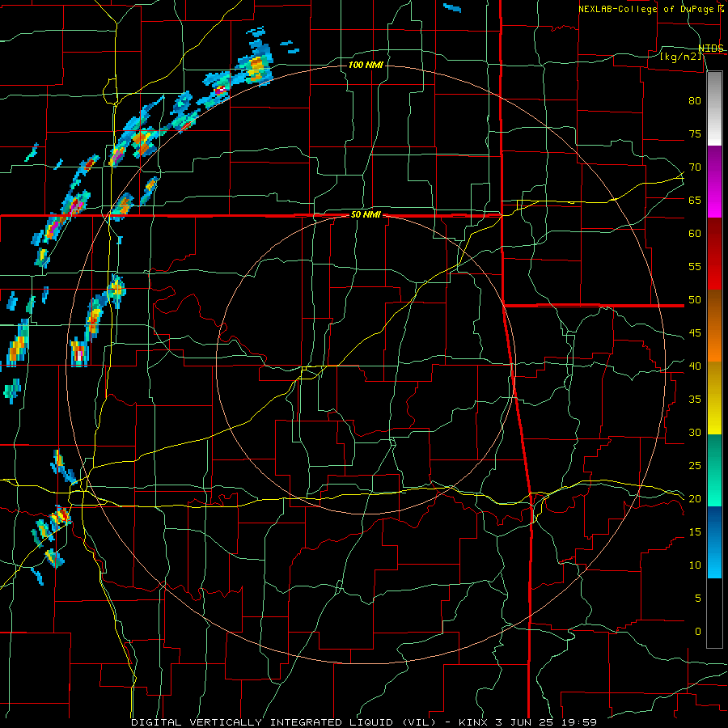This screenshot has height=728, width=728.
Task: Click the 55 value on the legend
Action: tap(695, 267)
